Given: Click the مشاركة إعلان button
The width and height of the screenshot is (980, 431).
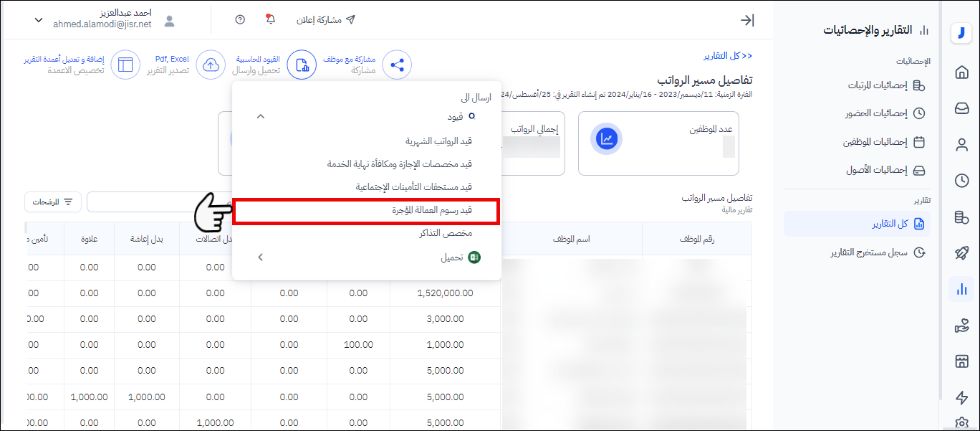Looking at the screenshot, I should click(326, 19).
